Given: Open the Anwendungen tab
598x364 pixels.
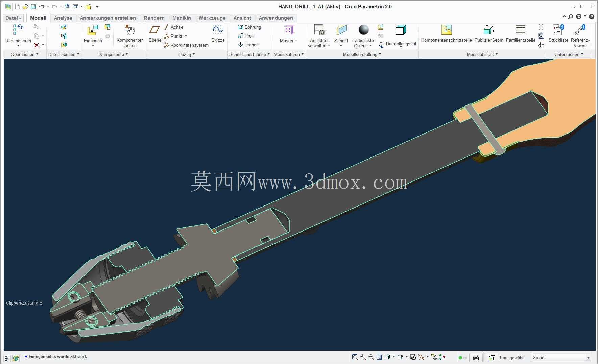Looking at the screenshot, I should tap(276, 18).
